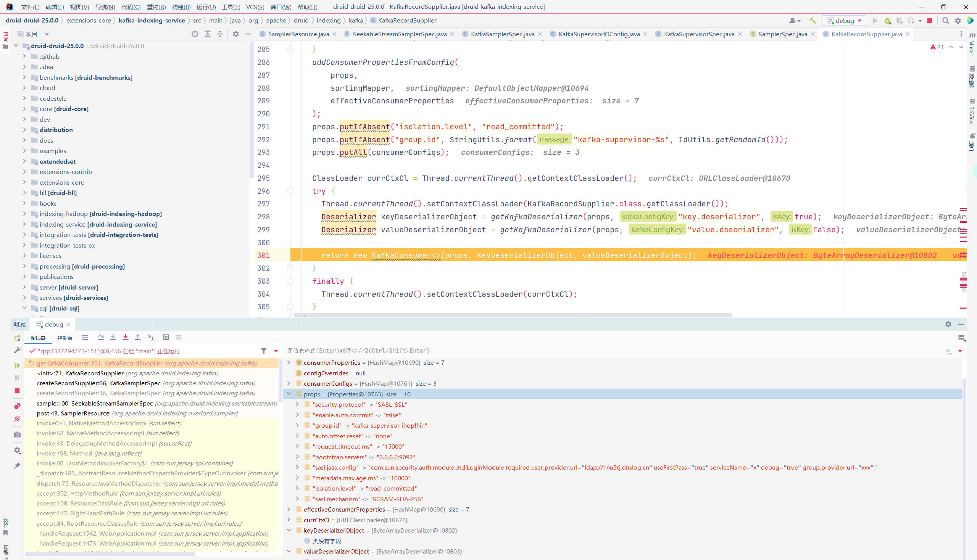977x560 pixels.
Task: Close the KafkaSupervisorSpec.java tab
Action: coord(740,34)
